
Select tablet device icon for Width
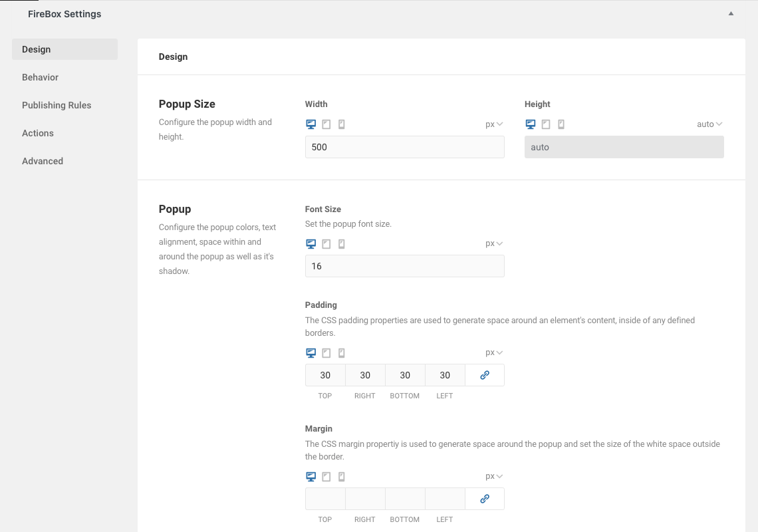click(x=326, y=124)
